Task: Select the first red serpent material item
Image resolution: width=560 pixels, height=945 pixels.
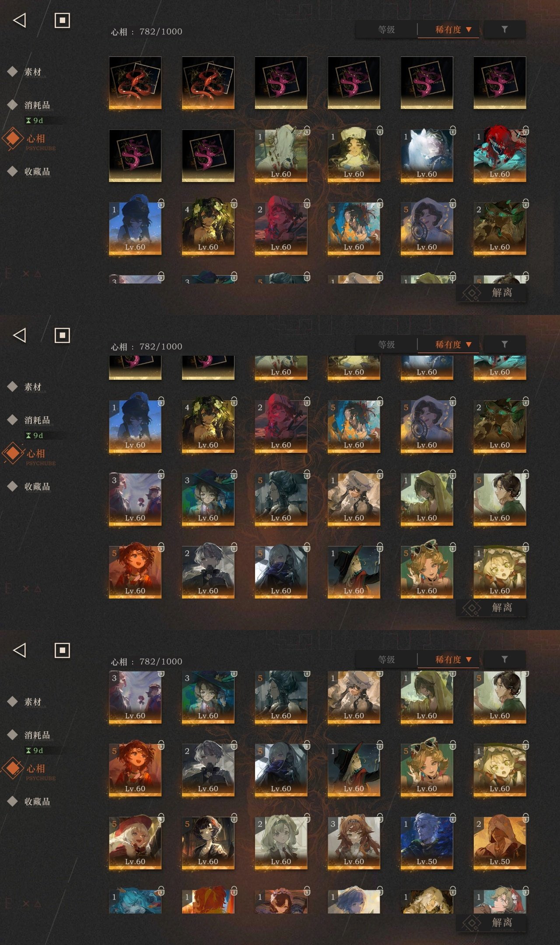Action: click(x=135, y=83)
